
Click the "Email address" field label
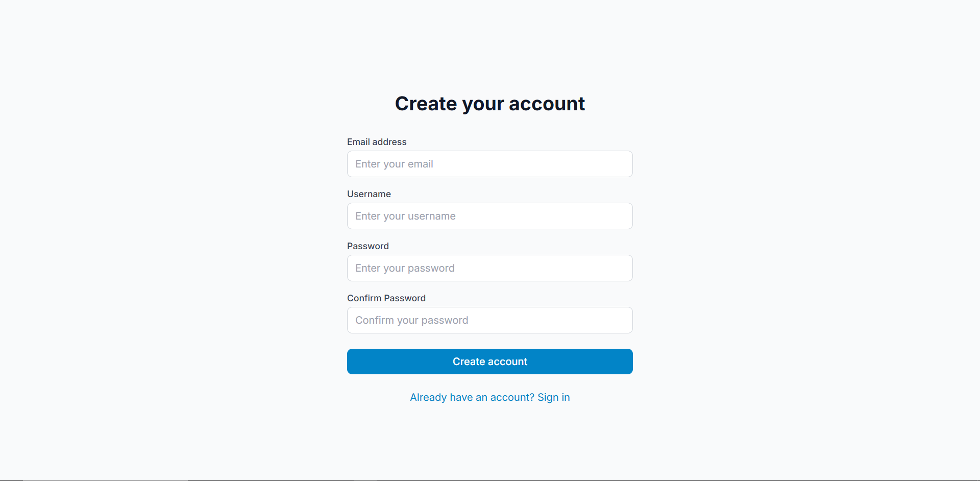point(377,142)
